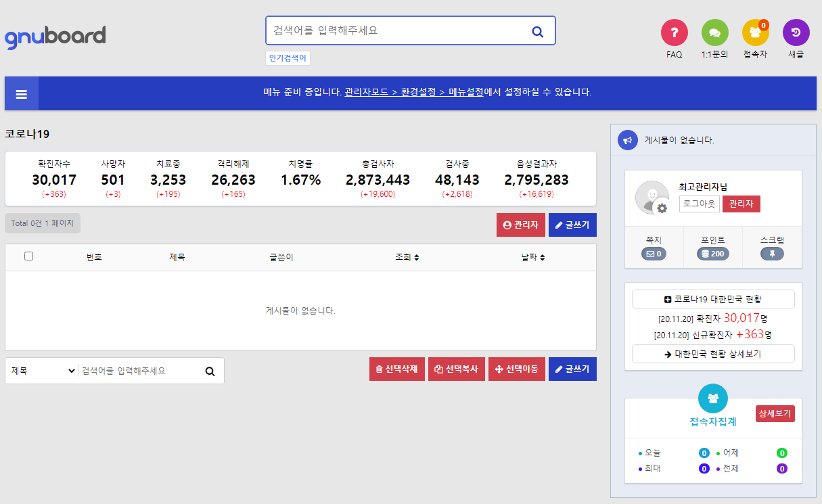
Task: Click the profile settings gear icon
Action: coord(662,208)
